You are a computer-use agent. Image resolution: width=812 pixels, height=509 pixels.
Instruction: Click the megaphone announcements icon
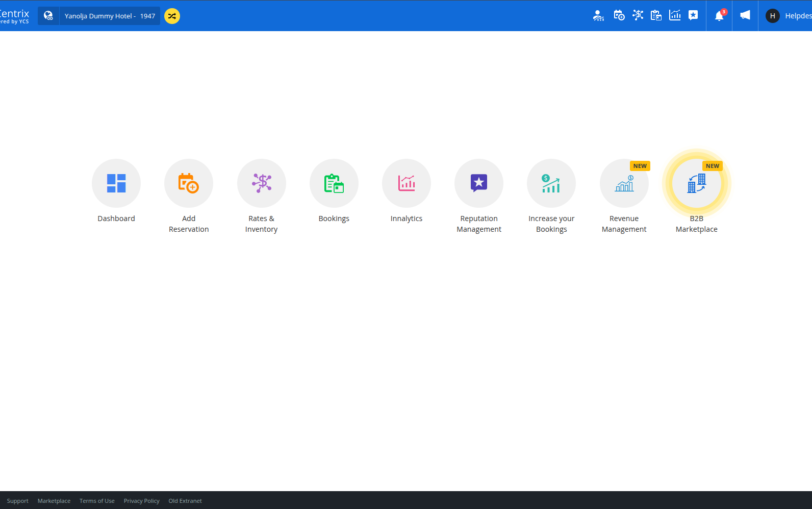[745, 16]
